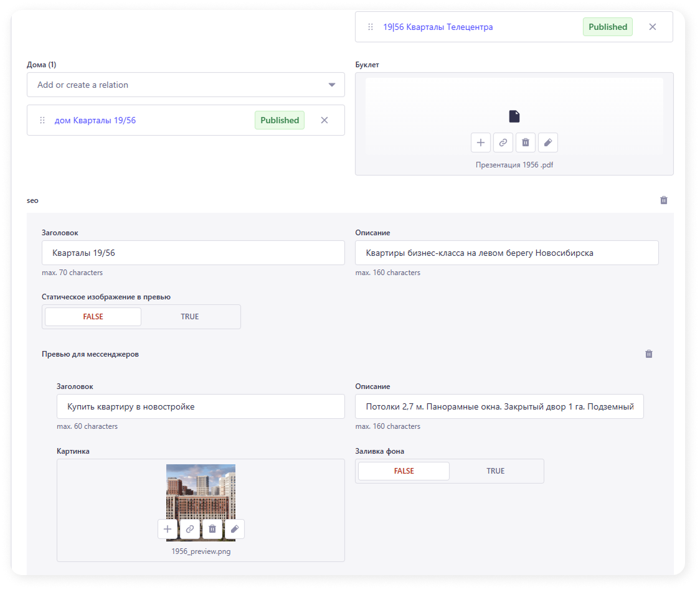Delete the seo component with trash icon

click(664, 200)
